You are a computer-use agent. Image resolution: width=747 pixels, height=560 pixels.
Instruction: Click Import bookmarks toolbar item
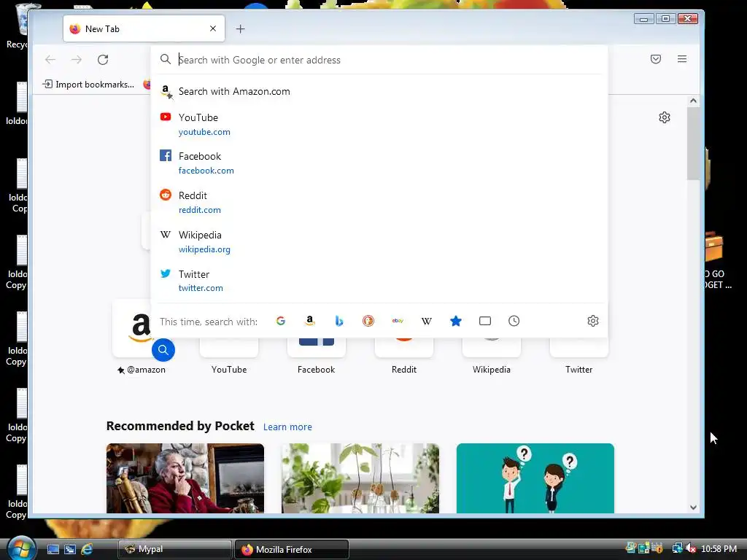click(x=88, y=85)
